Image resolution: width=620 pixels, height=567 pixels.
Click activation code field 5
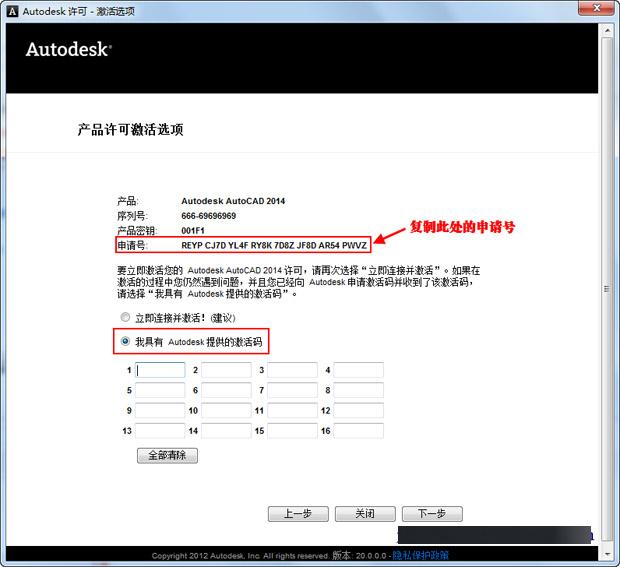160,390
